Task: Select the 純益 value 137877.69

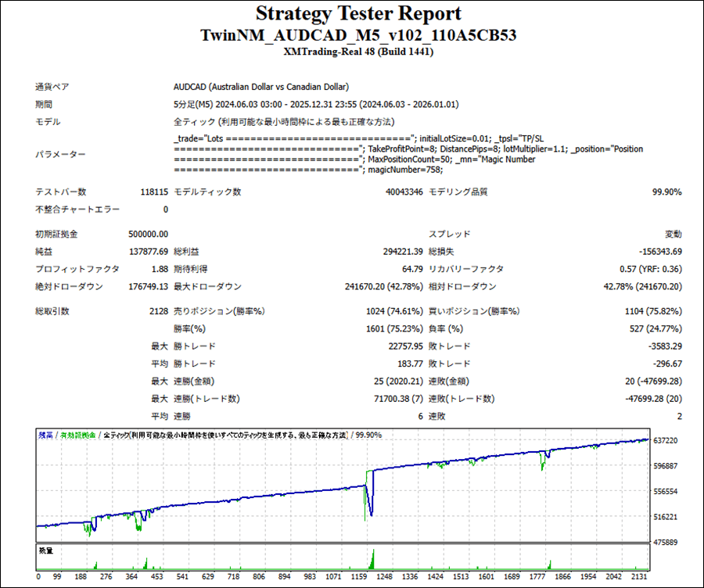Action: point(148,251)
